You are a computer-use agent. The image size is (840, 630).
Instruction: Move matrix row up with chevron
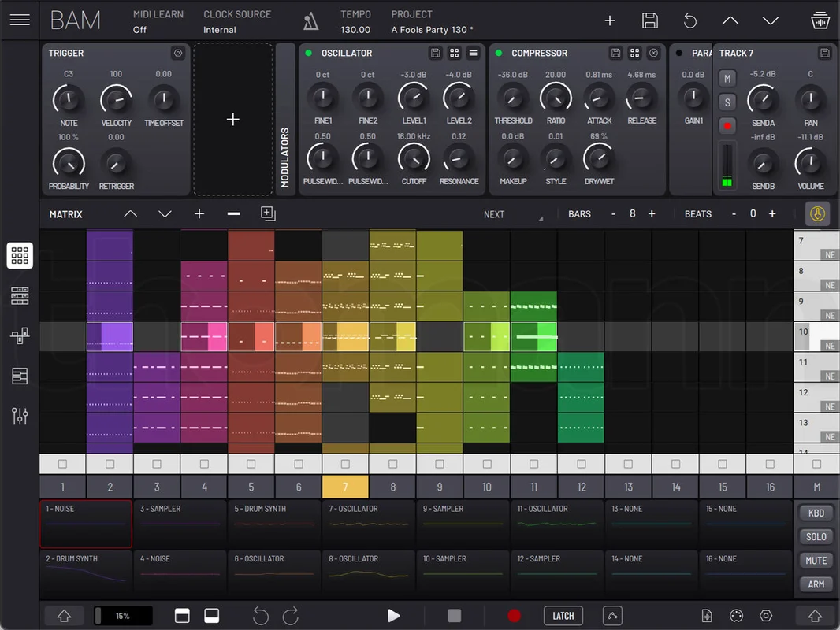pos(130,214)
